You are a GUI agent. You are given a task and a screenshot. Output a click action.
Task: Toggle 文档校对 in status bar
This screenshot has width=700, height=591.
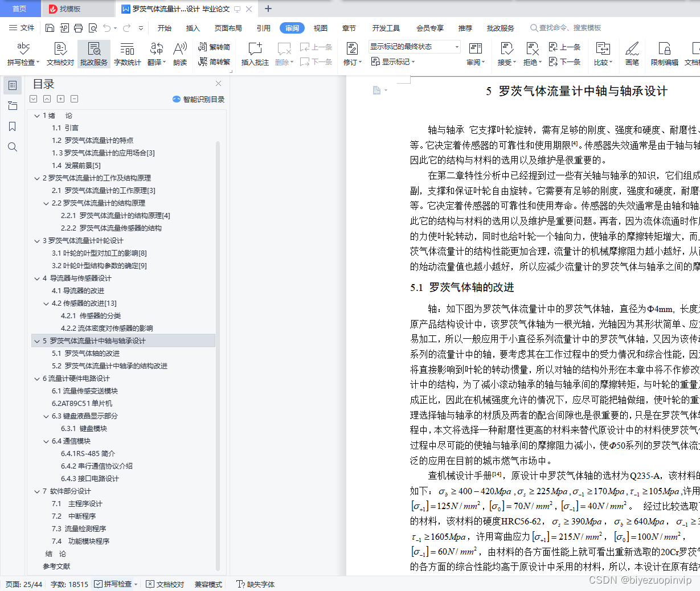click(165, 584)
